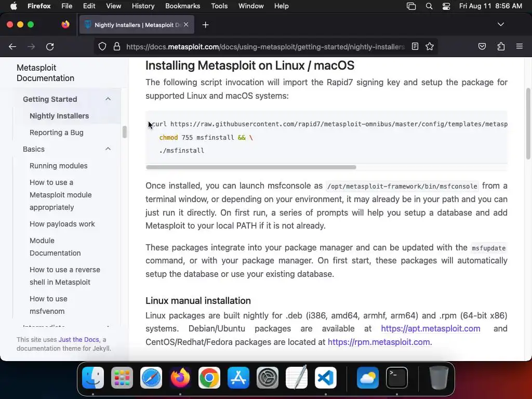This screenshot has height=399, width=532.
Task: Open the Tools menu
Action: (x=219, y=6)
